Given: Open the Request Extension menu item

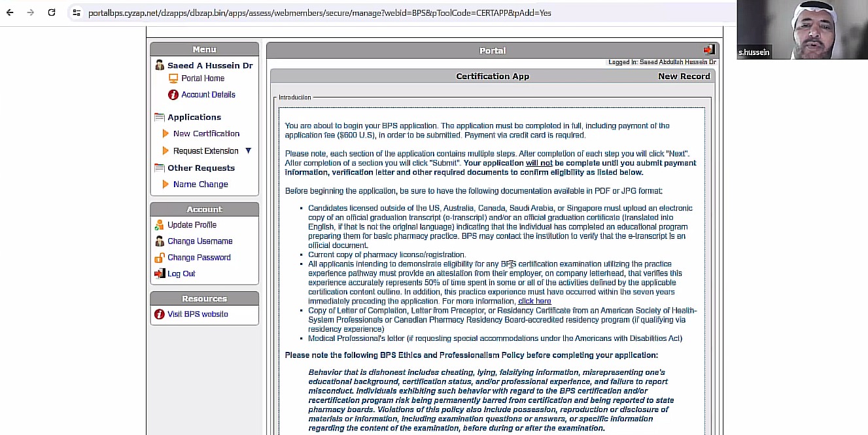Looking at the screenshot, I should click(205, 151).
